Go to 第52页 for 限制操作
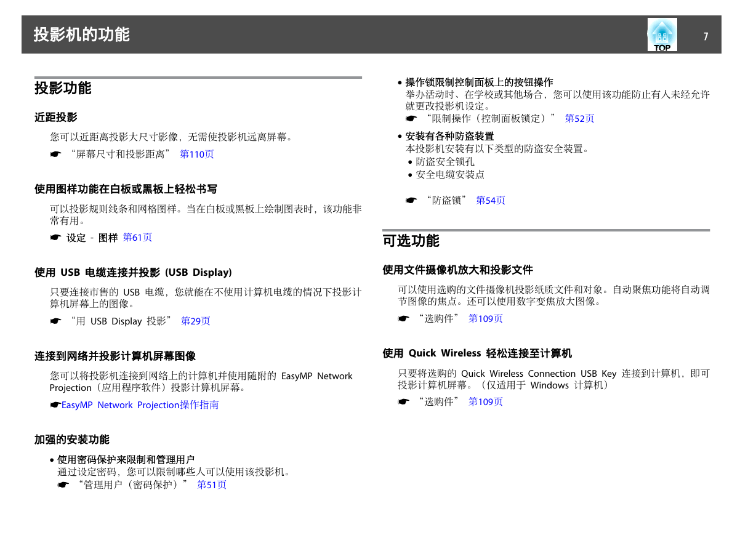The width and height of the screenshot is (756, 535). tap(580, 118)
